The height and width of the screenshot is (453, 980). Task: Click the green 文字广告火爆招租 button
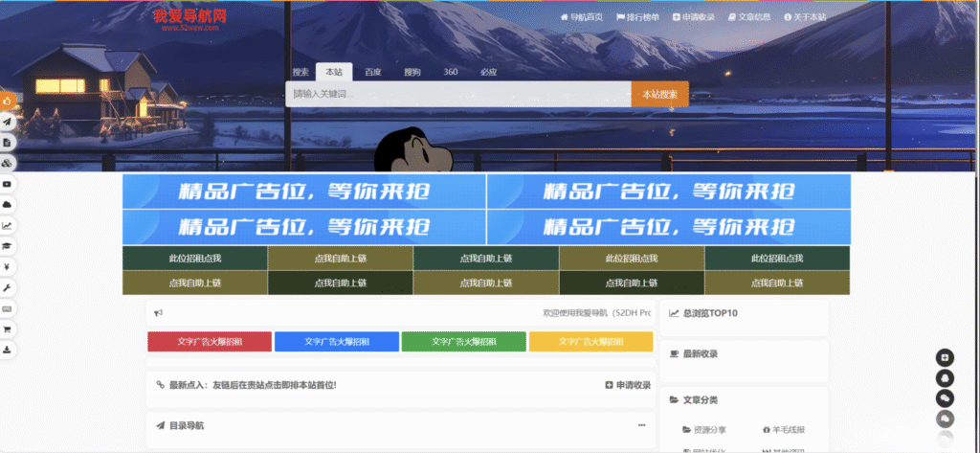464,342
